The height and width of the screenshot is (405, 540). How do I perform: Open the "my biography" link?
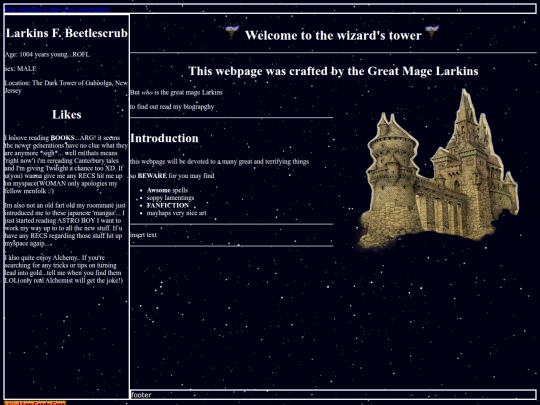[x=87, y=9]
